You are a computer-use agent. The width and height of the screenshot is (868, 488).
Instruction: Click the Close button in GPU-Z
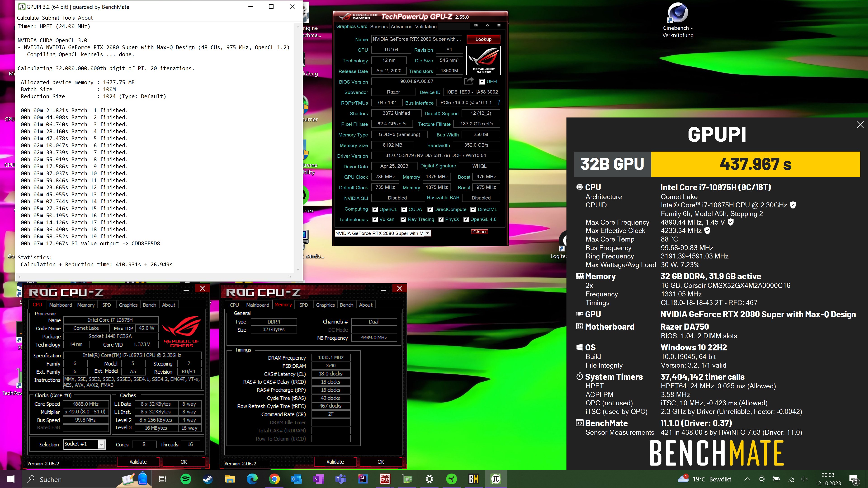click(x=479, y=232)
